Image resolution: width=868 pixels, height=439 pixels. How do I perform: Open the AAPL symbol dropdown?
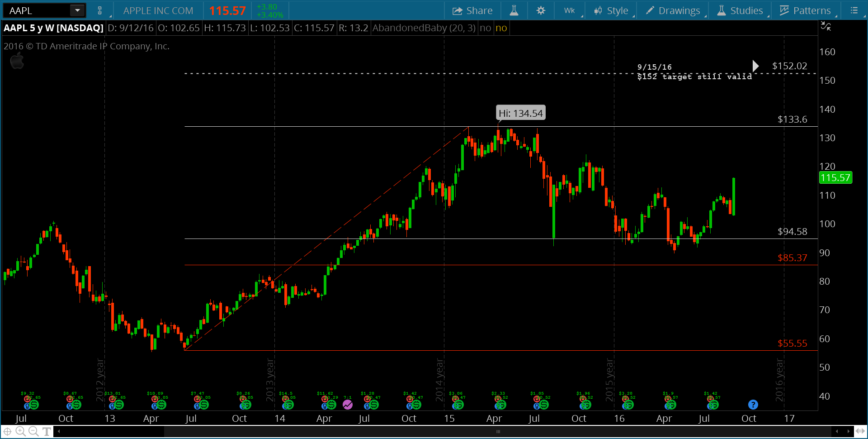click(x=77, y=10)
